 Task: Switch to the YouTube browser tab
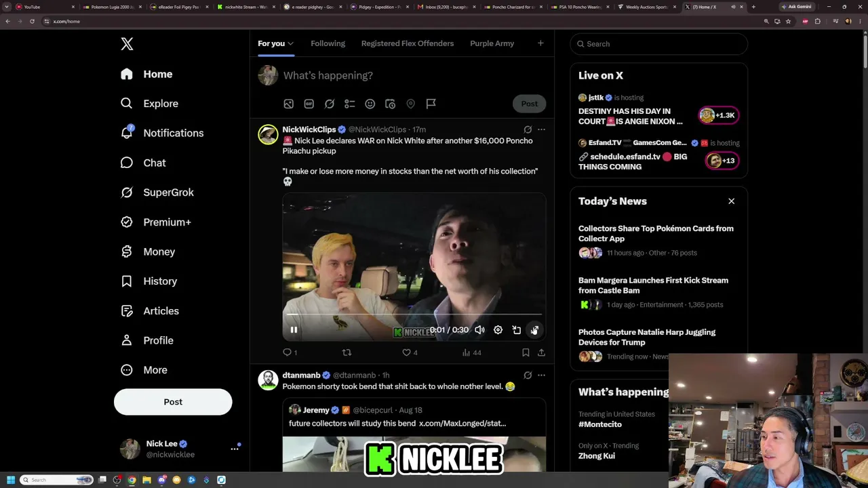[44, 7]
